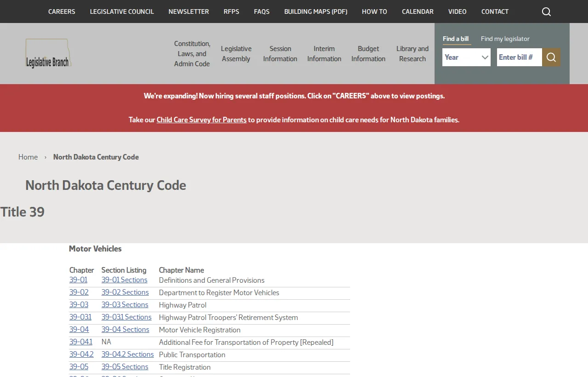
Task: Select the Find a bill tab
Action: click(x=456, y=39)
